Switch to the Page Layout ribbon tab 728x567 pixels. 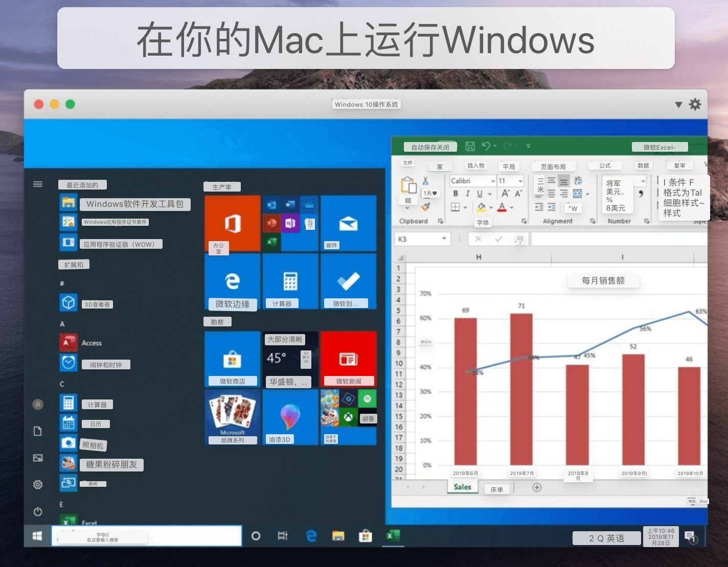click(553, 167)
